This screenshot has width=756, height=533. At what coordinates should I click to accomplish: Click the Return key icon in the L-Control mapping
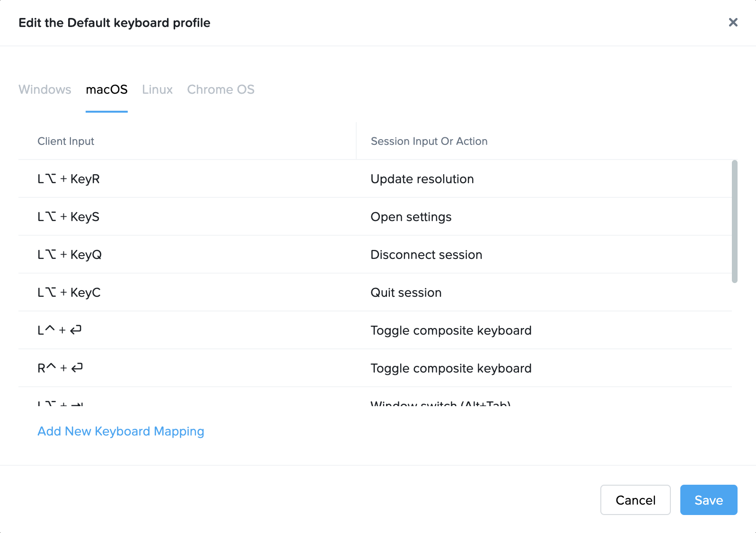pos(77,330)
